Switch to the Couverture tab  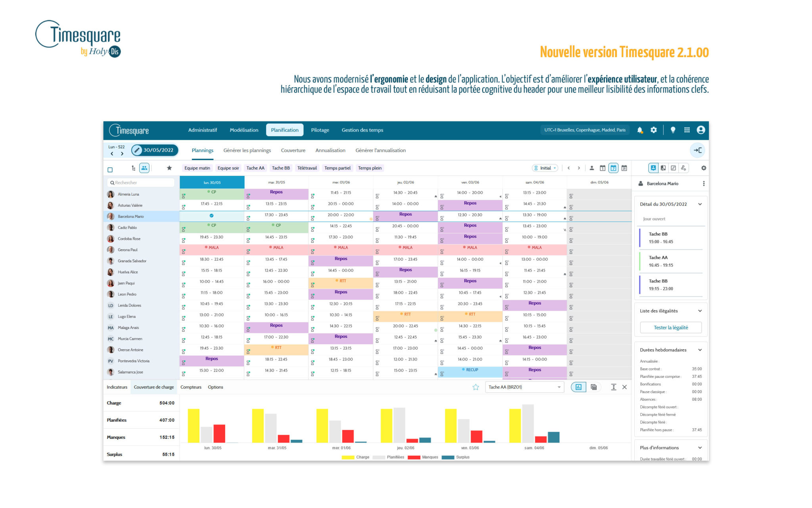tap(293, 150)
